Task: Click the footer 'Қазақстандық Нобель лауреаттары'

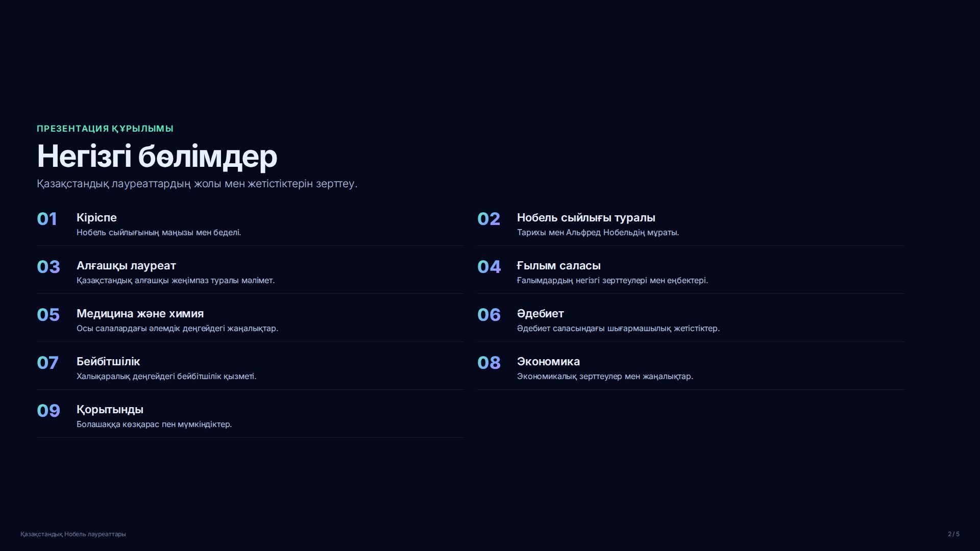Action: click(73, 534)
